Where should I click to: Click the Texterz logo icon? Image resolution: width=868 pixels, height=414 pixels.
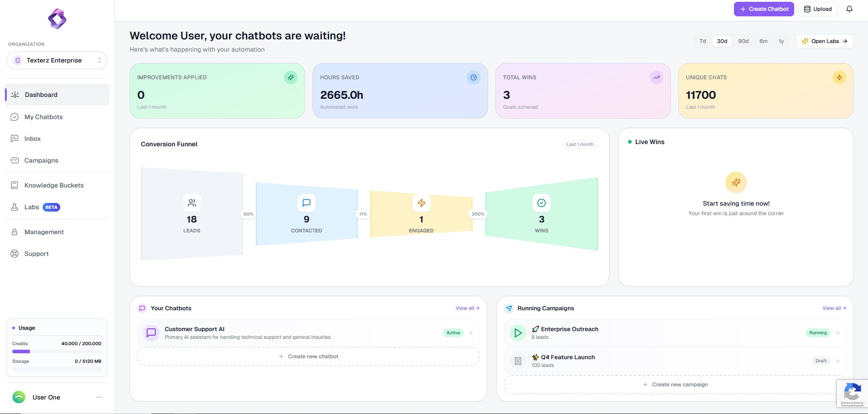coord(57,19)
